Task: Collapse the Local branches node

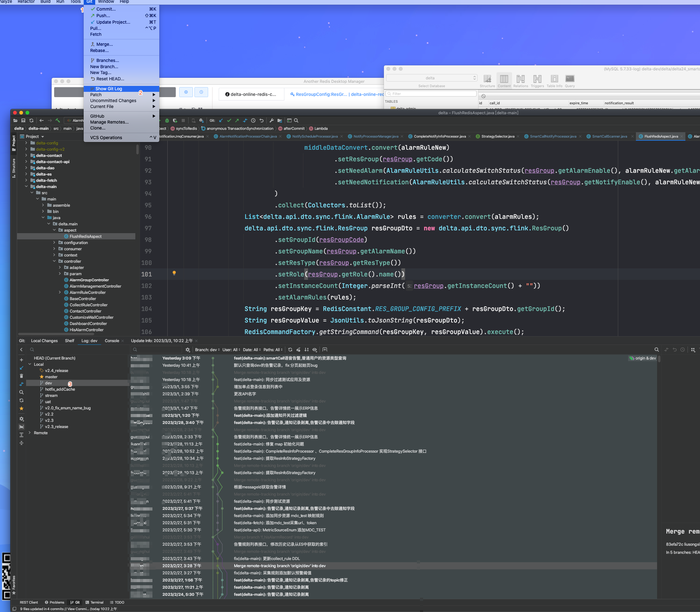Action: pyautogui.click(x=30, y=365)
